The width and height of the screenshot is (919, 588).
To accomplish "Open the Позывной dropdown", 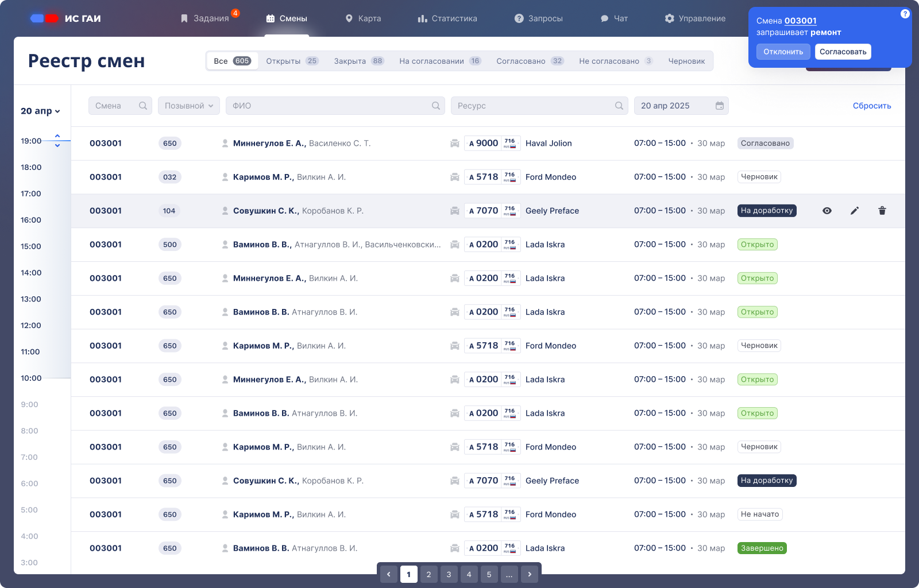I will tap(188, 106).
